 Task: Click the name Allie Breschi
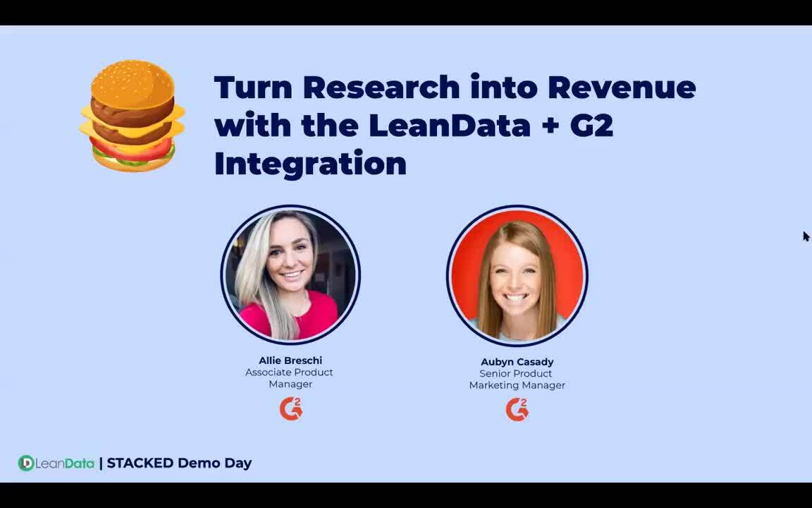pyautogui.click(x=289, y=361)
